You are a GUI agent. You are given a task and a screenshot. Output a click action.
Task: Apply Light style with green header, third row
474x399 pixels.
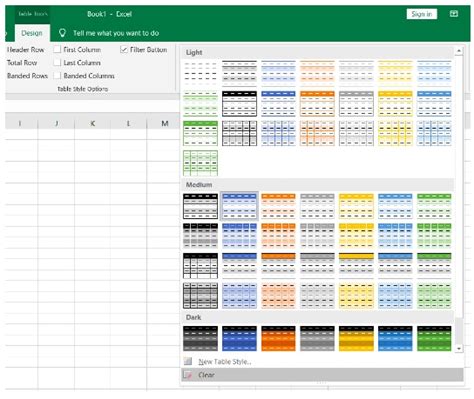coord(200,133)
